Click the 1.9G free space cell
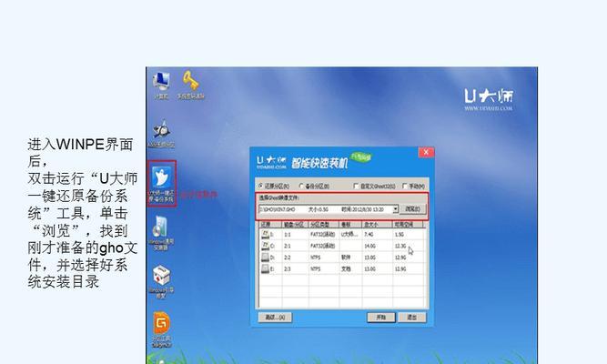Image resolution: width=607 pixels, height=364 pixels. click(400, 235)
